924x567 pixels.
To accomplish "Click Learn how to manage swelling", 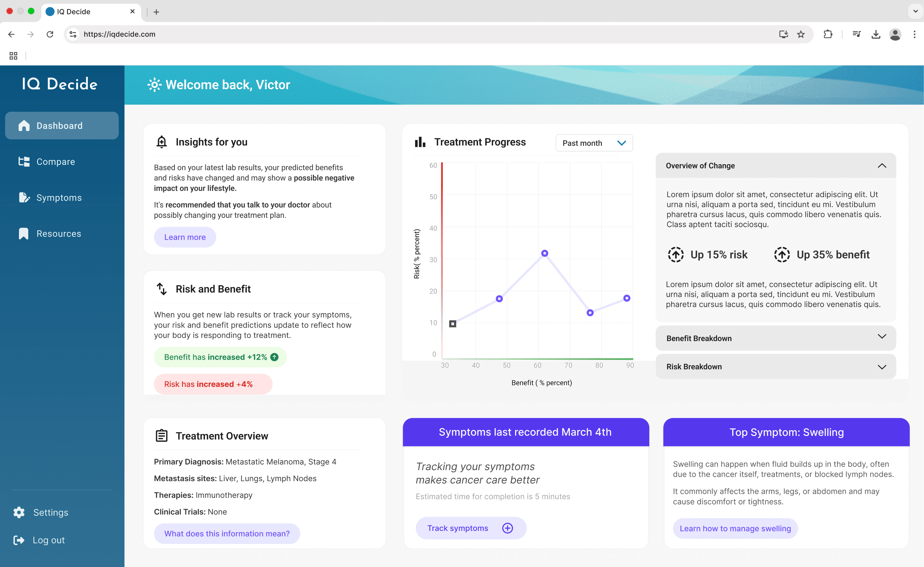I will [x=735, y=528].
